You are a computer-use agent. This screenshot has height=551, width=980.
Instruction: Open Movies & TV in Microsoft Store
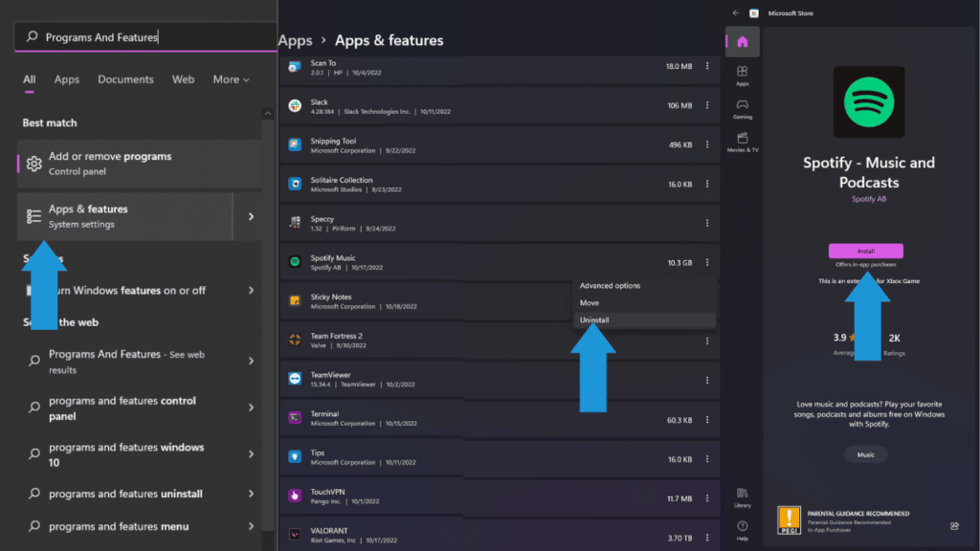point(743,142)
